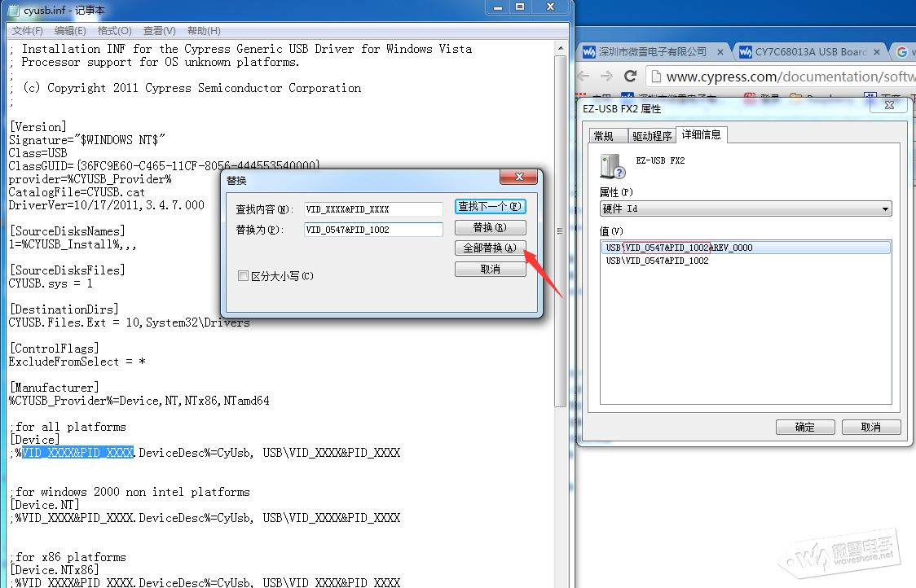Cancel the Replace dialog with 取消
916x588 pixels.
pos(490,270)
